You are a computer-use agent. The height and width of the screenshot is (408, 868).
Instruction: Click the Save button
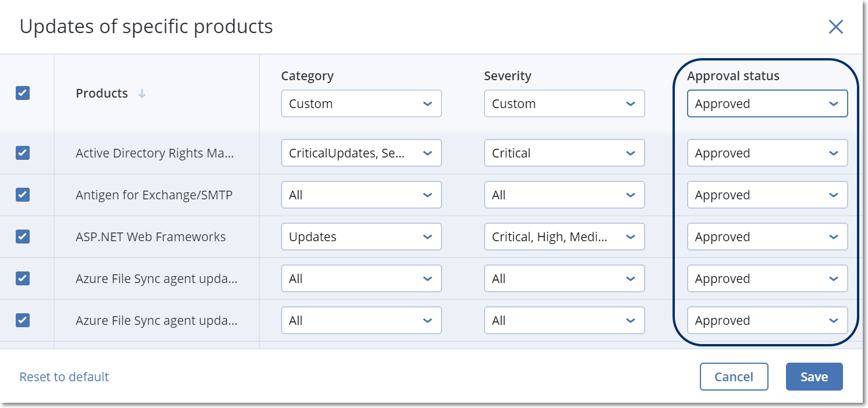tap(814, 377)
